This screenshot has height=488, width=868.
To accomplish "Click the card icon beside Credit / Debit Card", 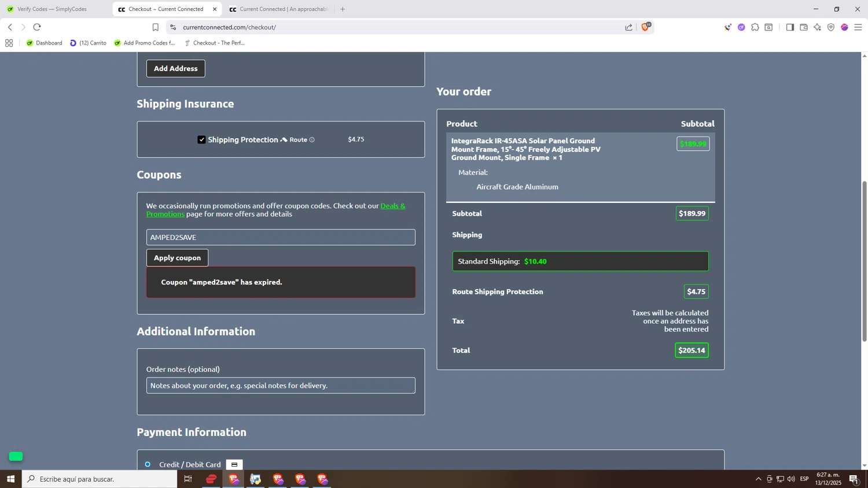I will [x=234, y=464].
